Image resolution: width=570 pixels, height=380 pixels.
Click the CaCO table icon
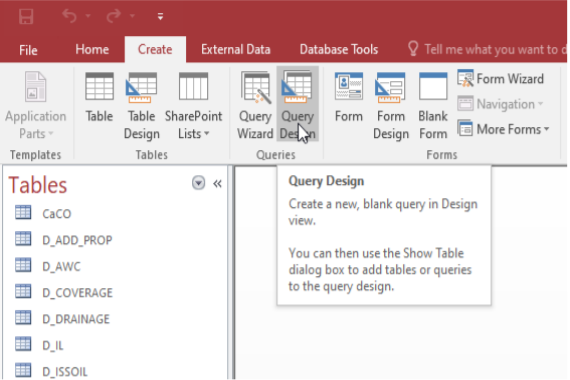[23, 213]
